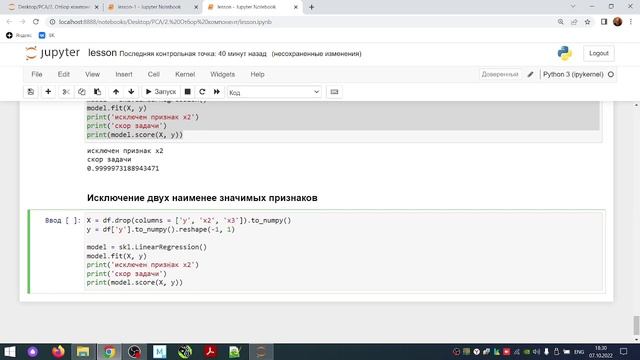The width and height of the screenshot is (640, 360).
Task: Open the command palette keyboard icon
Action: click(x=334, y=92)
